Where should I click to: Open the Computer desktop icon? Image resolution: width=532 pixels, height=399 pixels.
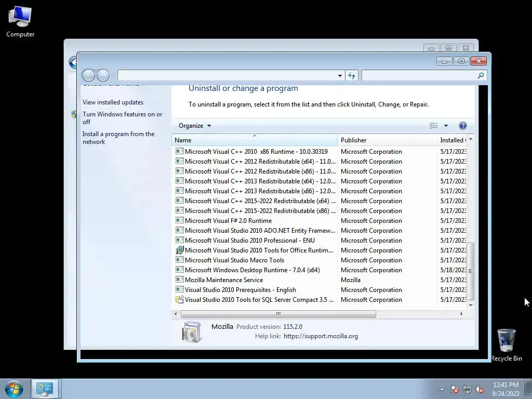tap(20, 22)
